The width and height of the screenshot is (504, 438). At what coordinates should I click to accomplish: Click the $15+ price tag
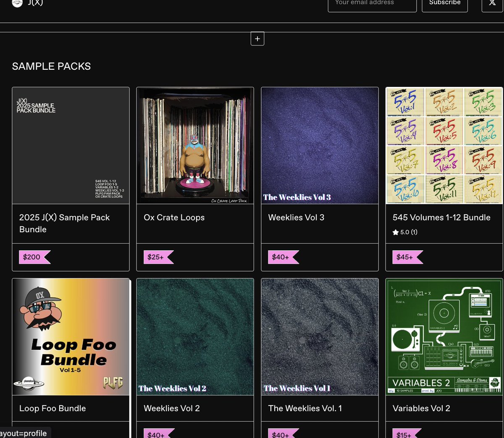pos(407,434)
